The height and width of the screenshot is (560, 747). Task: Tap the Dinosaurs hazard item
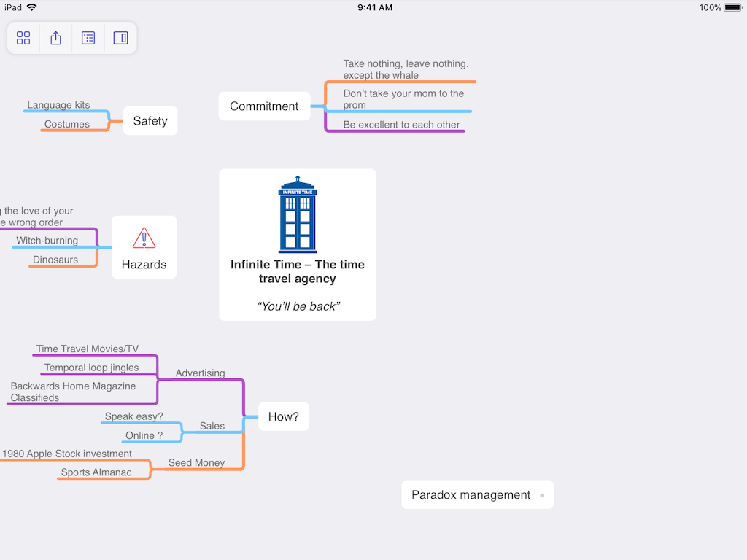pos(55,260)
